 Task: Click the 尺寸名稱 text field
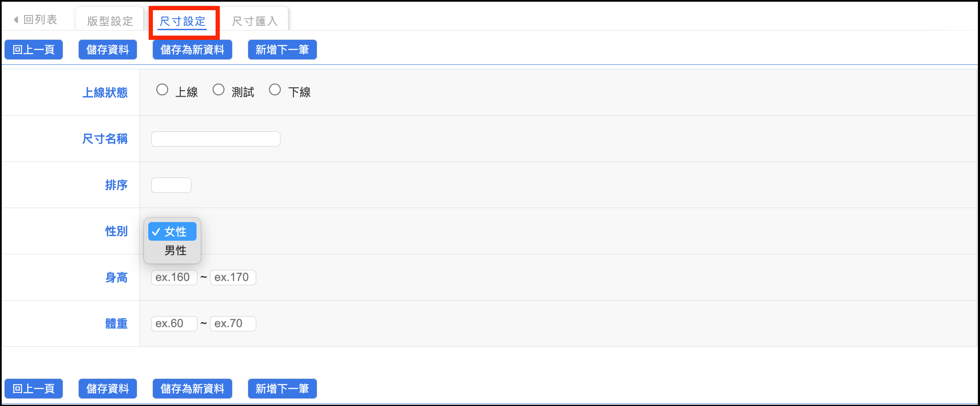point(216,139)
